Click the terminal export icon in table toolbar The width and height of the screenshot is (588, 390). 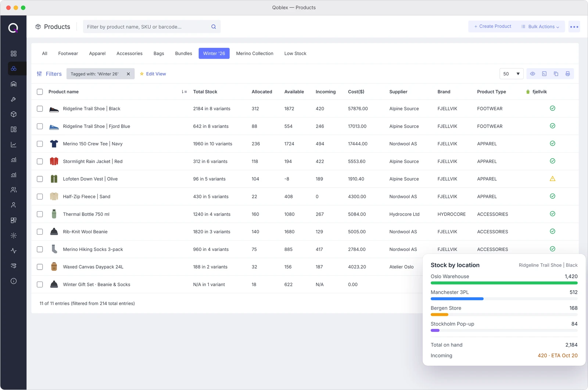click(544, 74)
